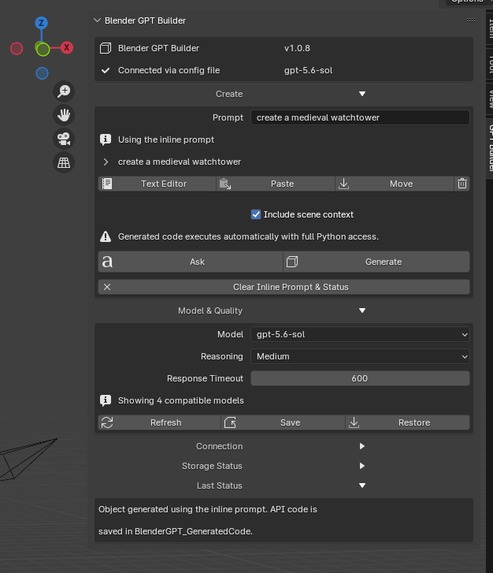Switch perspective/orthographic with the grid icon
Image resolution: width=493 pixels, height=573 pixels.
[x=64, y=163]
